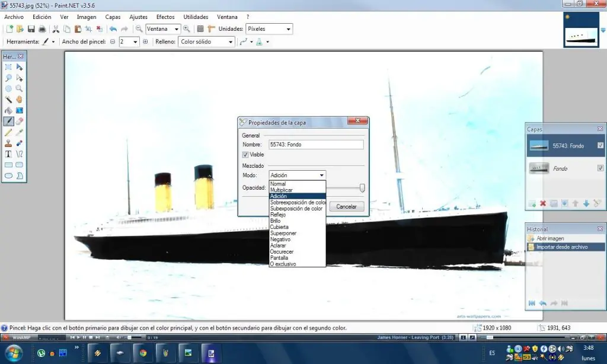
Task: Select Abrir imagen history entry
Action: point(566,238)
